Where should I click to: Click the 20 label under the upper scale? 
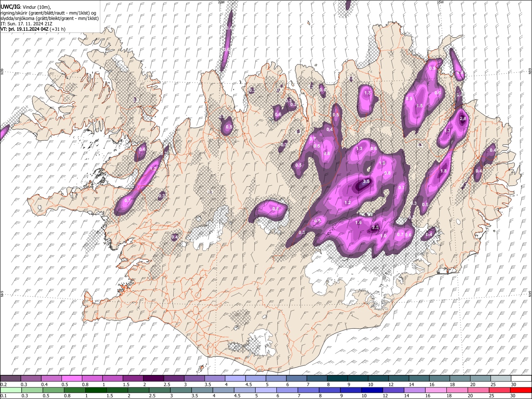pos(473,384)
